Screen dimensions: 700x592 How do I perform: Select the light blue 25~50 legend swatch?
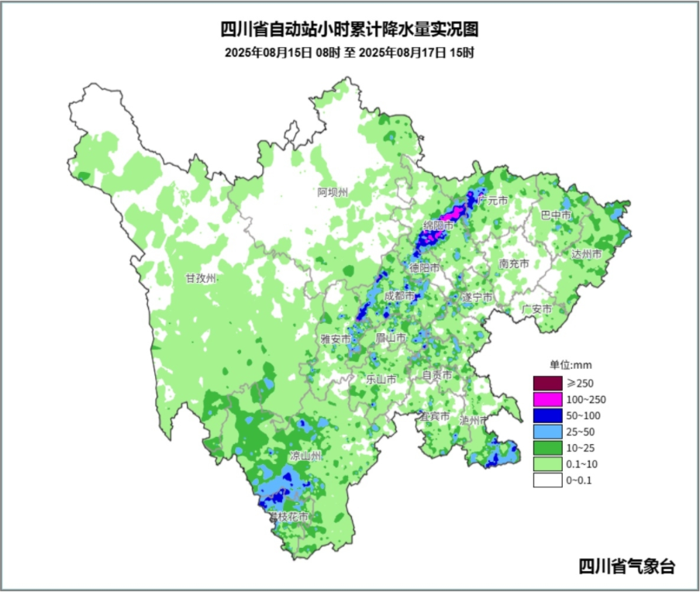547,432
